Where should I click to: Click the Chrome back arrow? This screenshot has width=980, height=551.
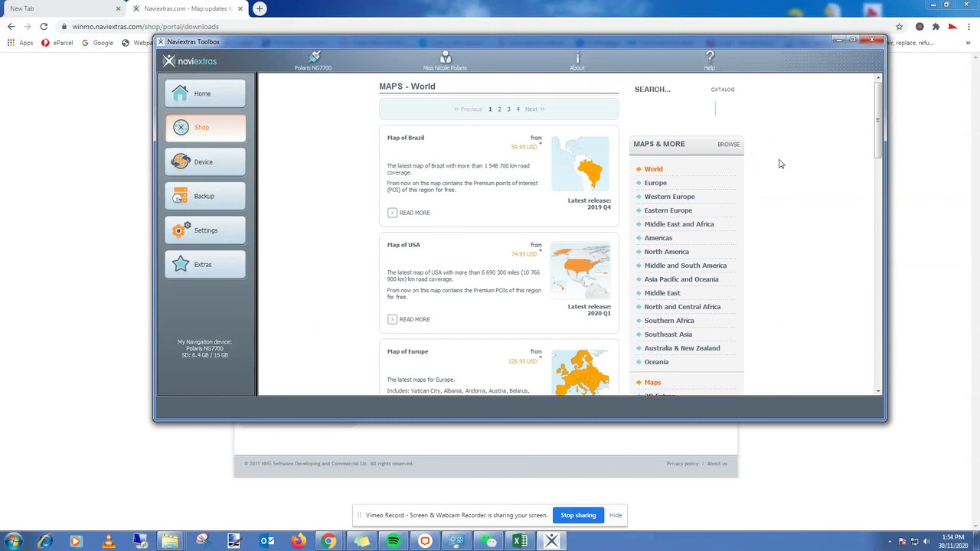[11, 27]
